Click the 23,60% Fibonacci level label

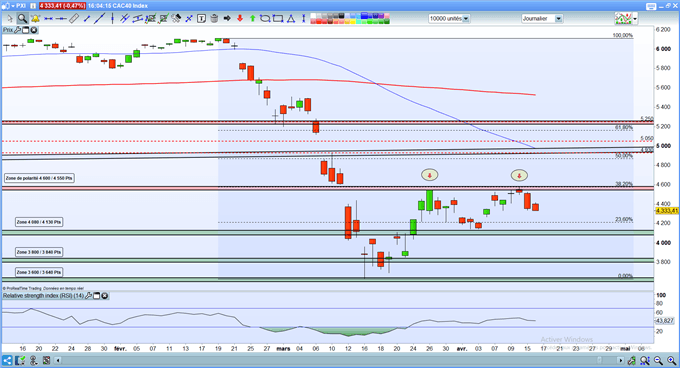pyautogui.click(x=624, y=219)
